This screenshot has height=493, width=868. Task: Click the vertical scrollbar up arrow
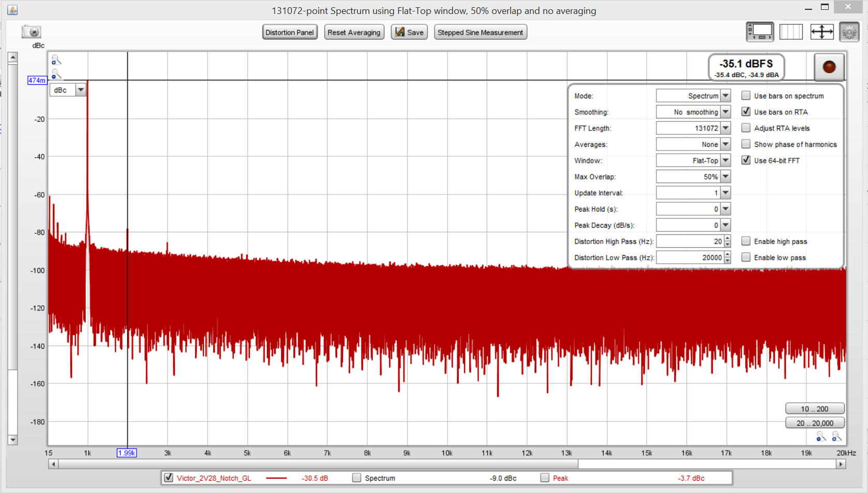(13, 57)
